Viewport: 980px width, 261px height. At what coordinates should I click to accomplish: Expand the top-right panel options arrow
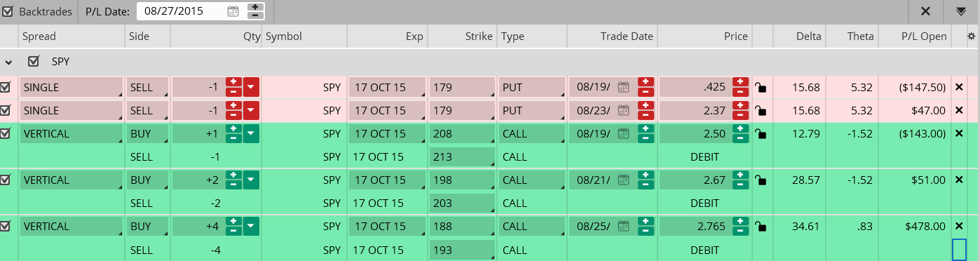961,11
